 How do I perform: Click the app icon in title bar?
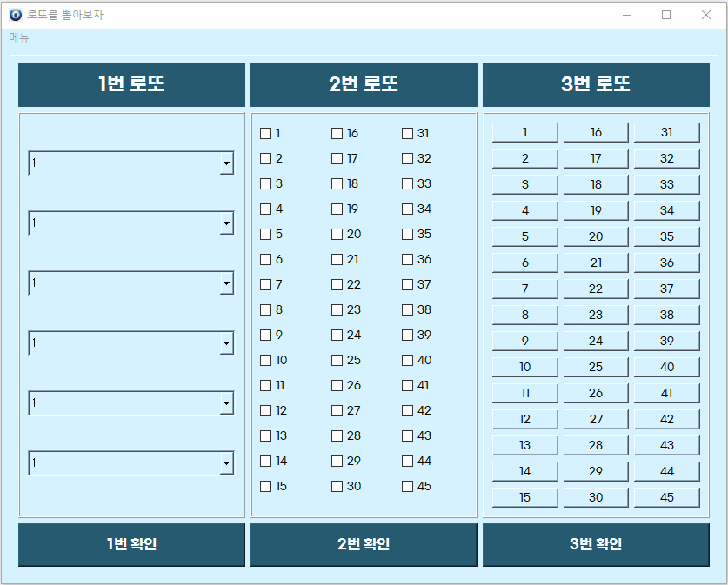click(16, 15)
